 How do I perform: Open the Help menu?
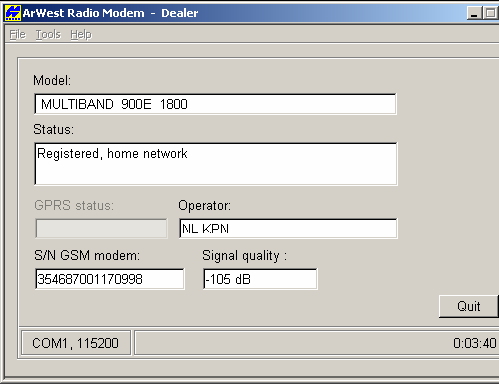(81, 34)
